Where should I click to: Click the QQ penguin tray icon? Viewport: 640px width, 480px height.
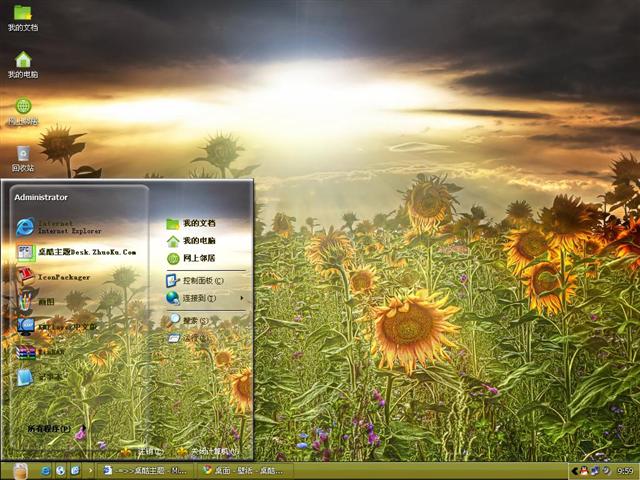point(583,470)
